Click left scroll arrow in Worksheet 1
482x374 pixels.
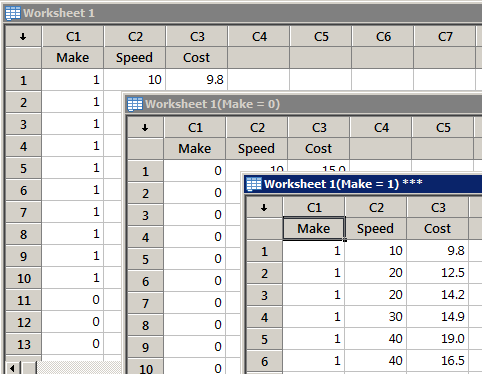pyautogui.click(x=12, y=368)
